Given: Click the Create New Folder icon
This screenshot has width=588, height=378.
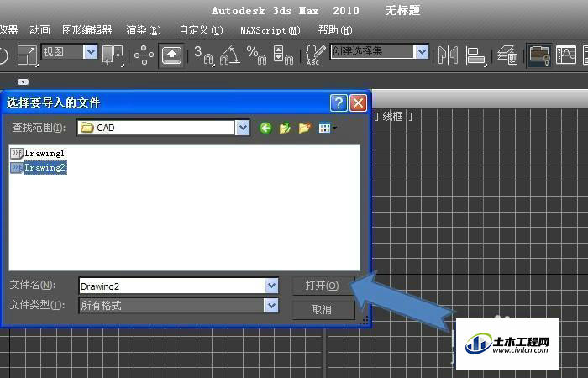Looking at the screenshot, I should pos(305,129).
